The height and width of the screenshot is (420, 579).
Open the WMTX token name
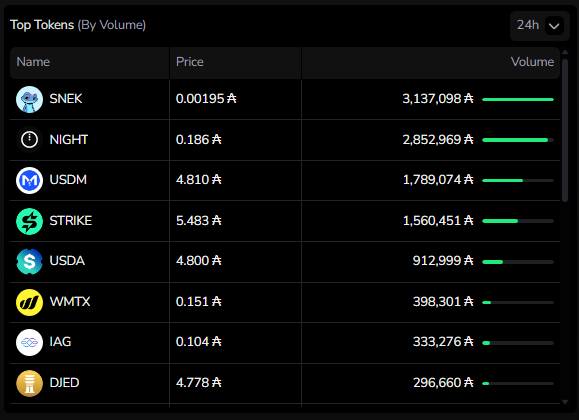[x=70, y=301]
